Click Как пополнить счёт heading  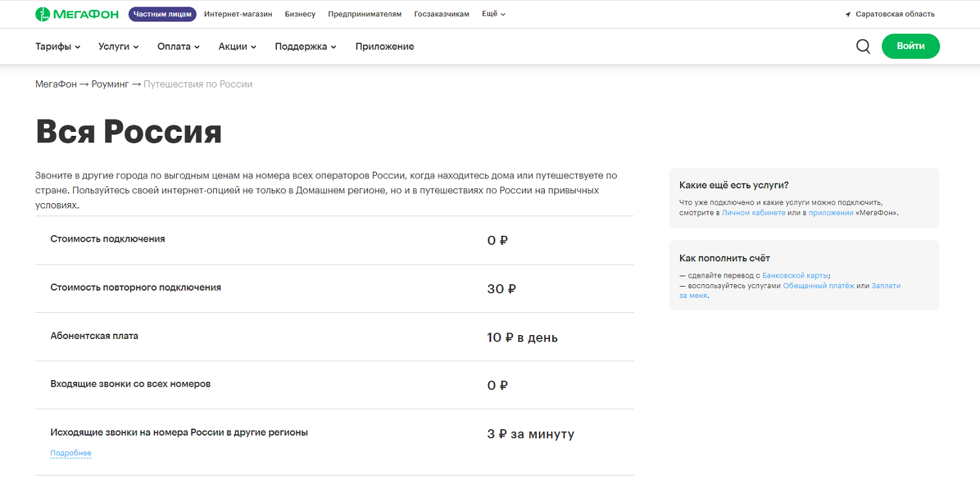(725, 258)
